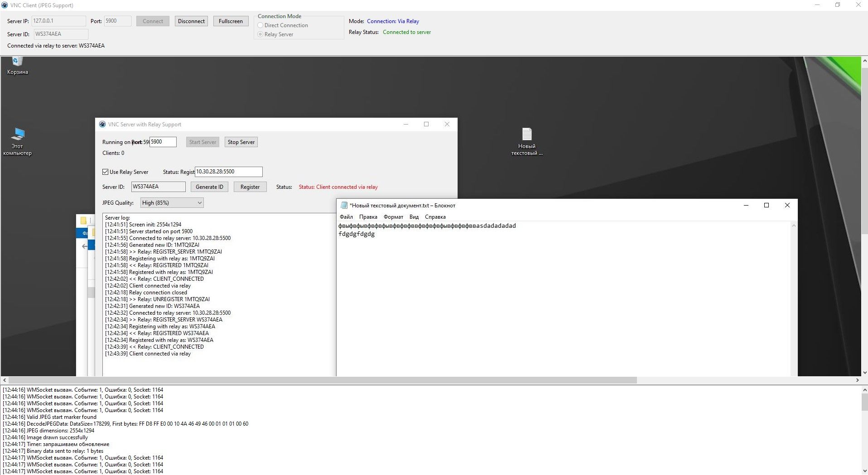Click Connected via relay to server status line
Viewport: 868px width, 475px height.
point(56,46)
